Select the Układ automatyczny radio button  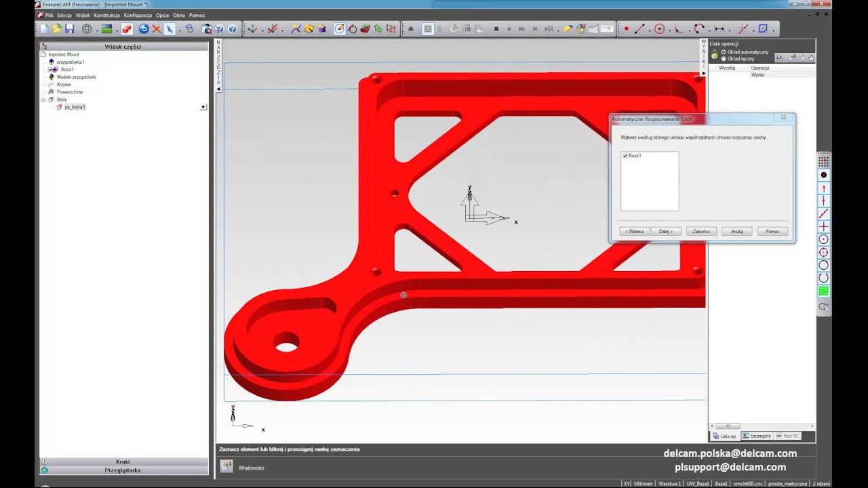coord(724,52)
